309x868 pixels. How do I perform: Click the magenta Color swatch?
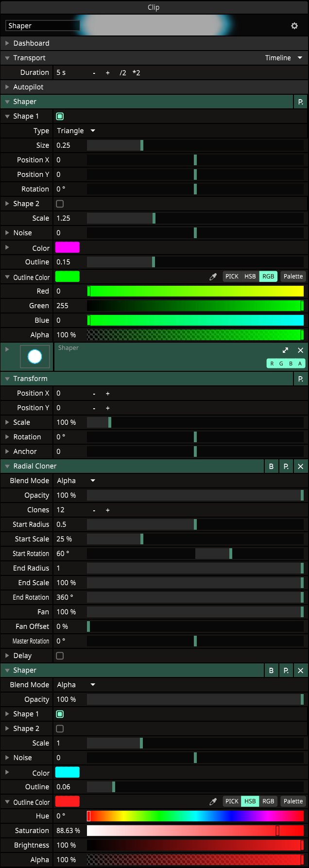68,247
